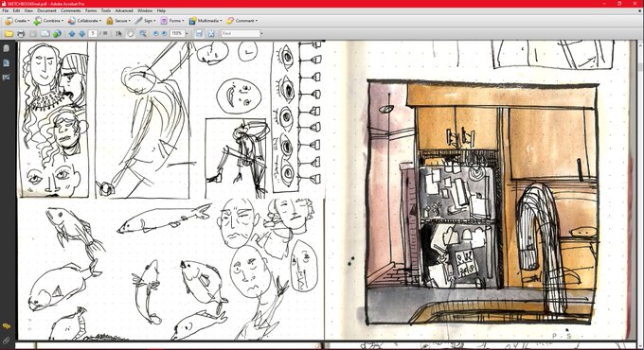Open the zoom level dropdown arrow
Image resolution: width=644 pixels, height=350 pixels.
[x=187, y=34]
